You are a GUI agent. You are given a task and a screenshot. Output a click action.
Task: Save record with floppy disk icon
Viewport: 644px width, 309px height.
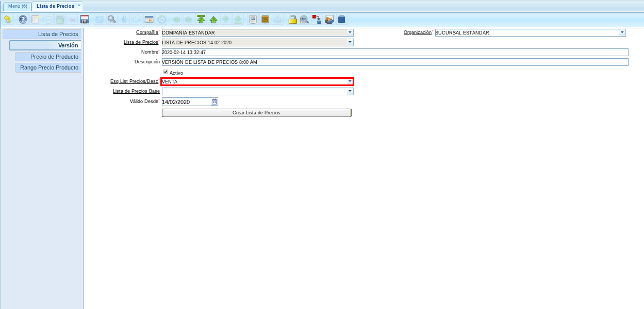[85, 20]
